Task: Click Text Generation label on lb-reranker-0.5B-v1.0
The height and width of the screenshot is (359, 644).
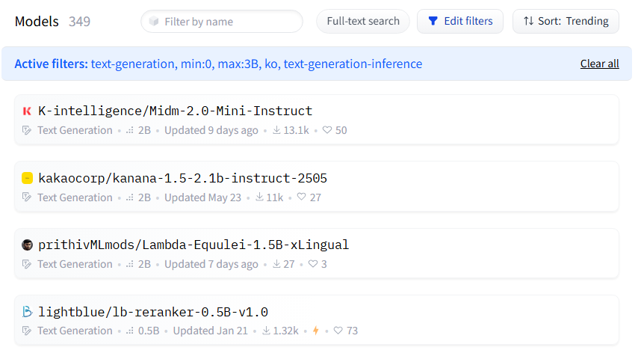Action: click(x=75, y=331)
